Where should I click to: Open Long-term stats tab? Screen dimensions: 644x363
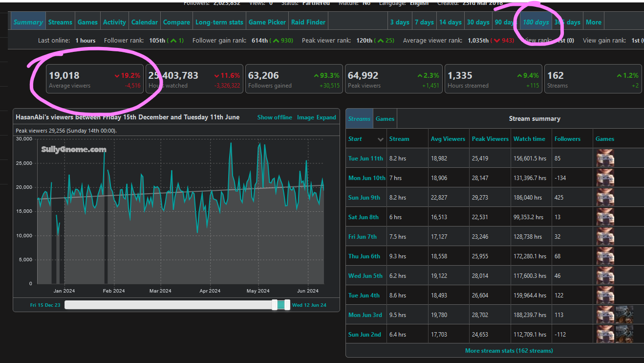click(x=219, y=22)
